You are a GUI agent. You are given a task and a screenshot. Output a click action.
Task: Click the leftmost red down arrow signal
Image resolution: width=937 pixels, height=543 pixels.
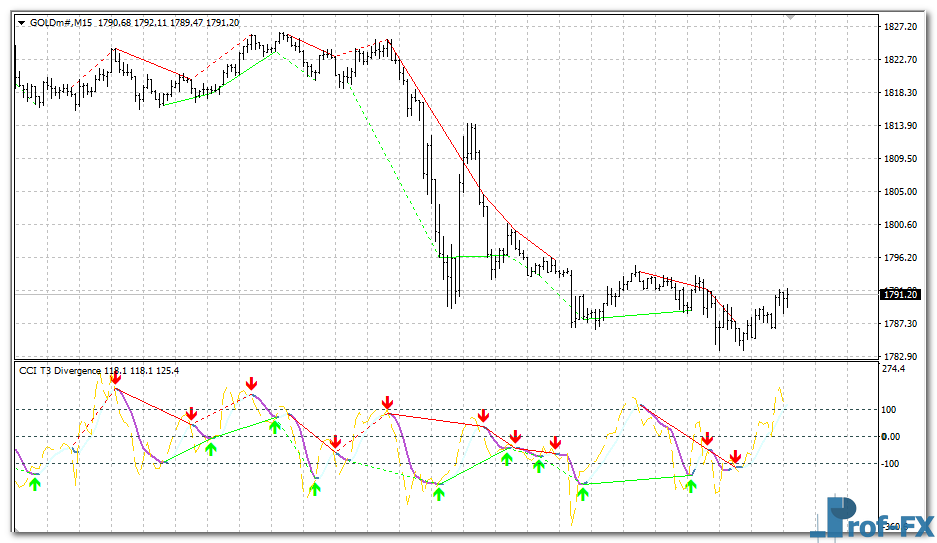116,378
